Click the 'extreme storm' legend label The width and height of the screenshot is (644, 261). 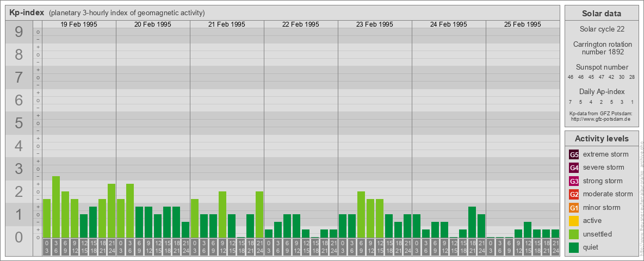(606, 155)
